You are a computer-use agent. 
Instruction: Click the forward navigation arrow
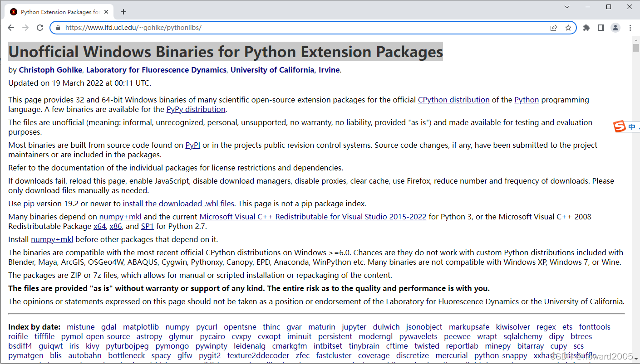(25, 28)
